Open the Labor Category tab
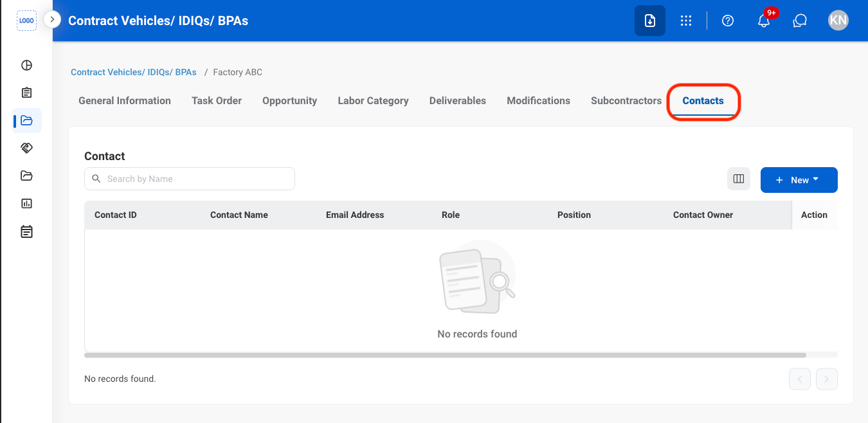Screen dimensions: 868x423 click(x=374, y=101)
